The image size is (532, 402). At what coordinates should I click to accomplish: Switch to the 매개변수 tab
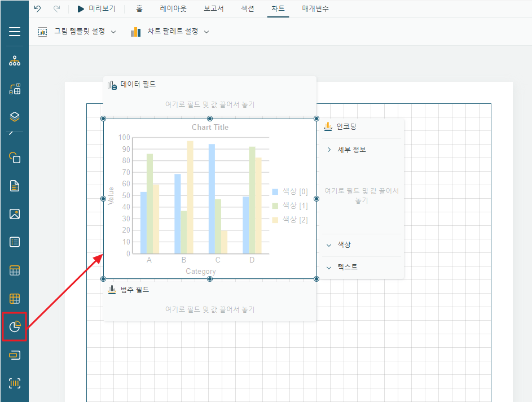point(315,8)
